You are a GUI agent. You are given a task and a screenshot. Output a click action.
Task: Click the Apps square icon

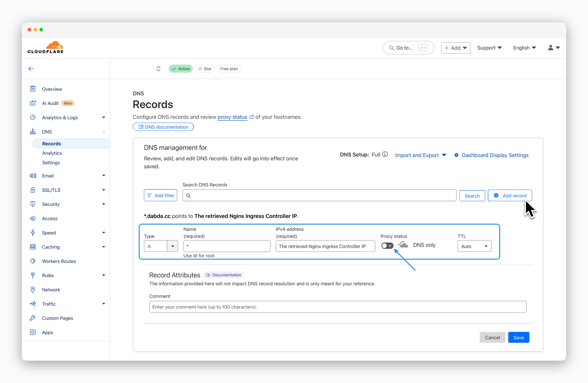click(x=33, y=332)
